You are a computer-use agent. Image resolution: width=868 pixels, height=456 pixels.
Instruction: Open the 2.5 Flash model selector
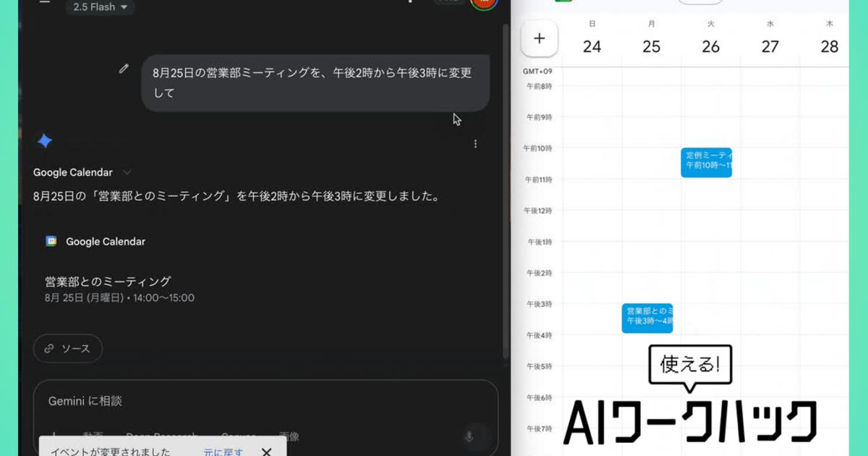point(100,7)
